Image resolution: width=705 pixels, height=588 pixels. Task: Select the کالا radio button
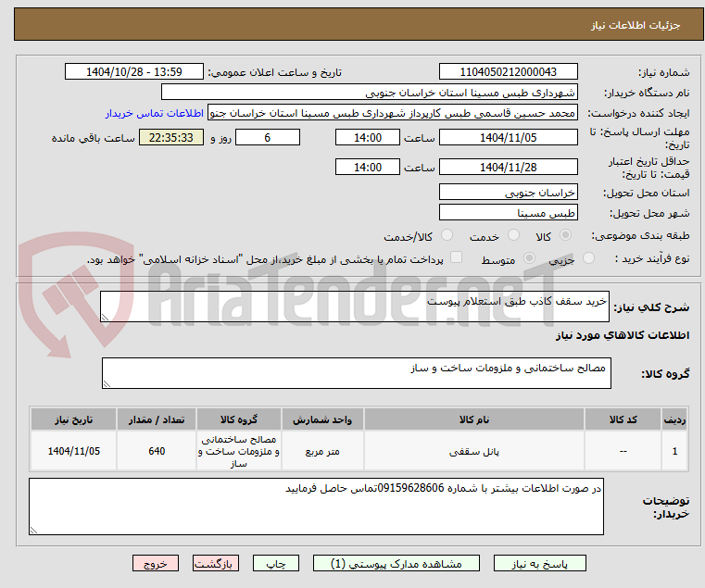pos(566,234)
